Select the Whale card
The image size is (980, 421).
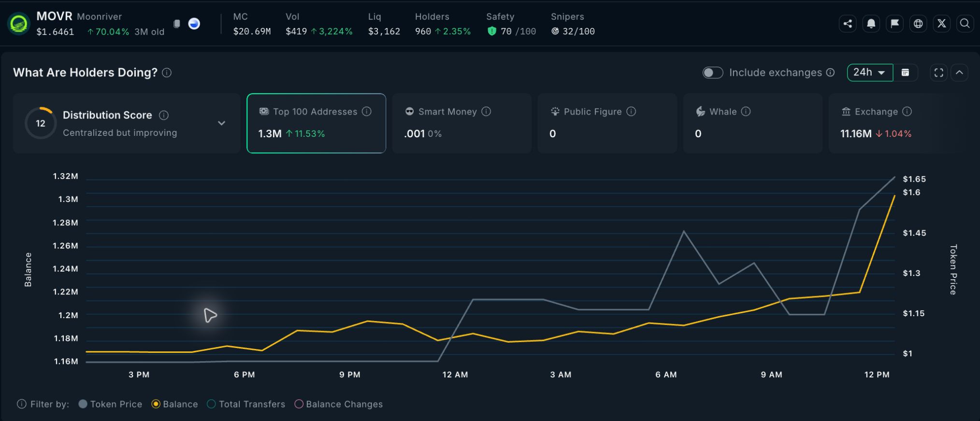pos(753,123)
